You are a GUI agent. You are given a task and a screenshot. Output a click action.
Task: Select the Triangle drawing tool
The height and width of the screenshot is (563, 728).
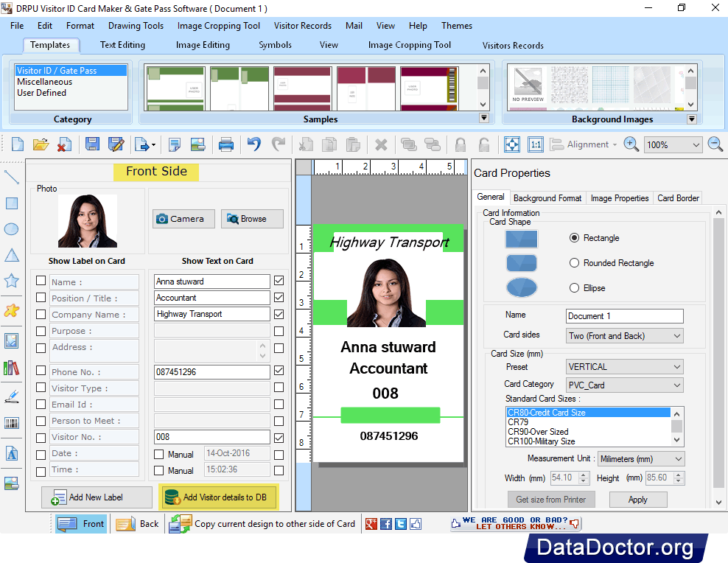12,255
